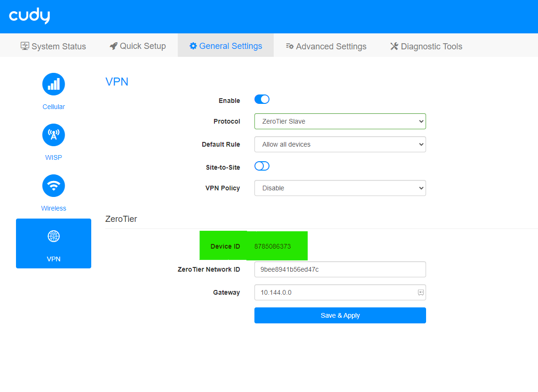Open the Default Rule dropdown

coord(340,144)
